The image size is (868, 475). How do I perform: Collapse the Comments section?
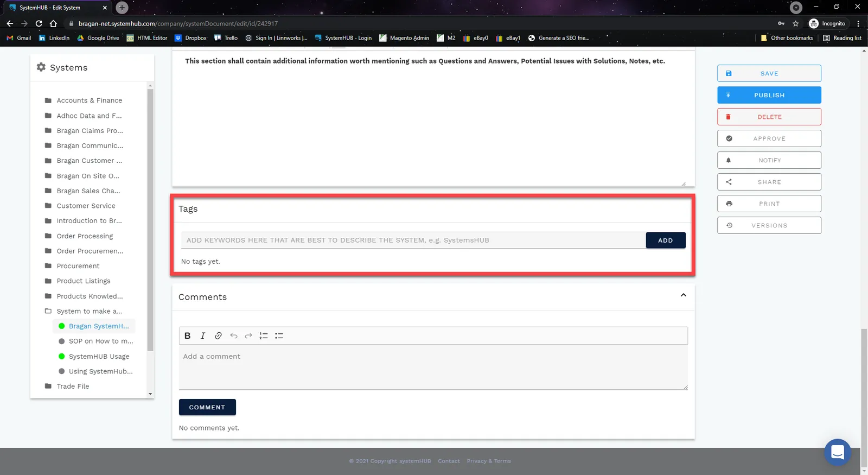coord(683,295)
